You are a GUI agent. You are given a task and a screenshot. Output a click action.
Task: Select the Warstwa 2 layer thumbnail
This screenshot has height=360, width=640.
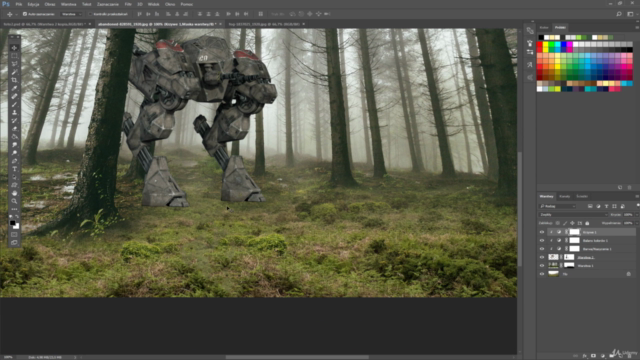(x=553, y=257)
